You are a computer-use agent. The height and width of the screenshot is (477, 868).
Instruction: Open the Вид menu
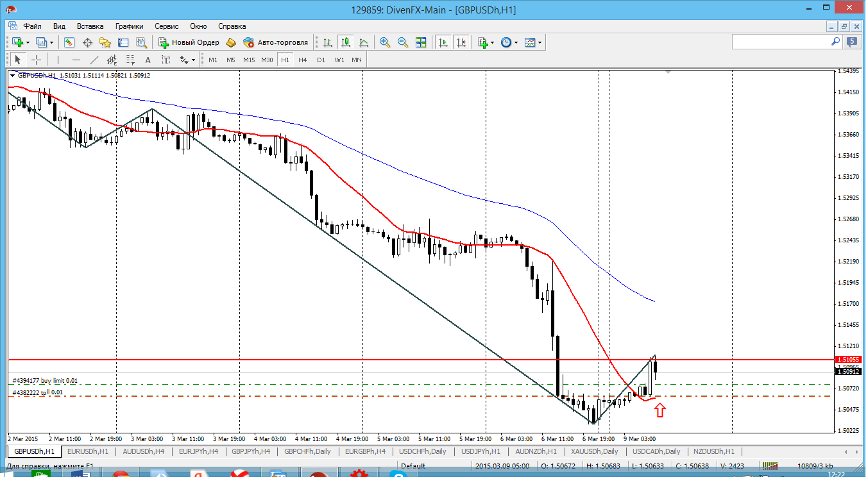(59, 26)
